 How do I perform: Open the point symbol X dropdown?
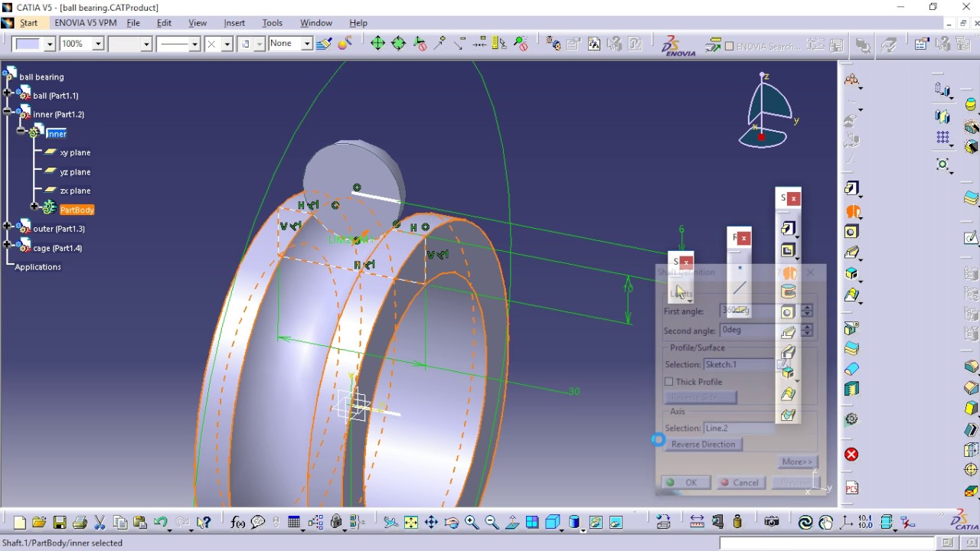(227, 44)
